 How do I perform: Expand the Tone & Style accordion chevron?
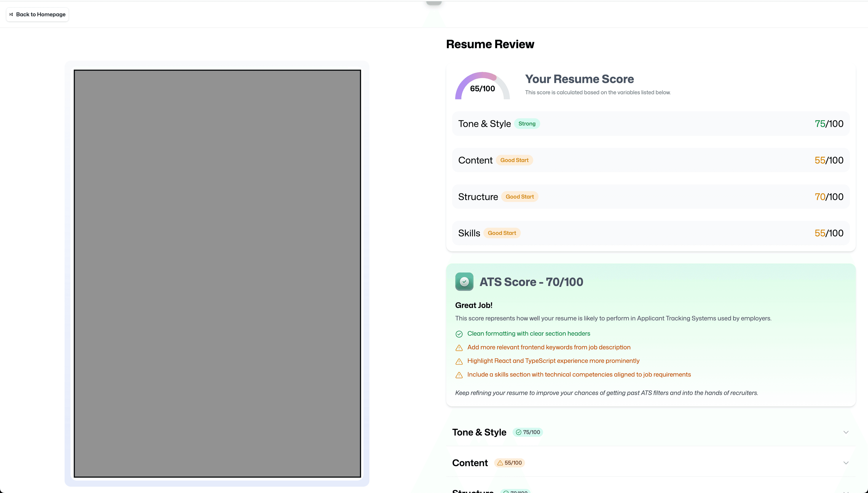point(846,432)
